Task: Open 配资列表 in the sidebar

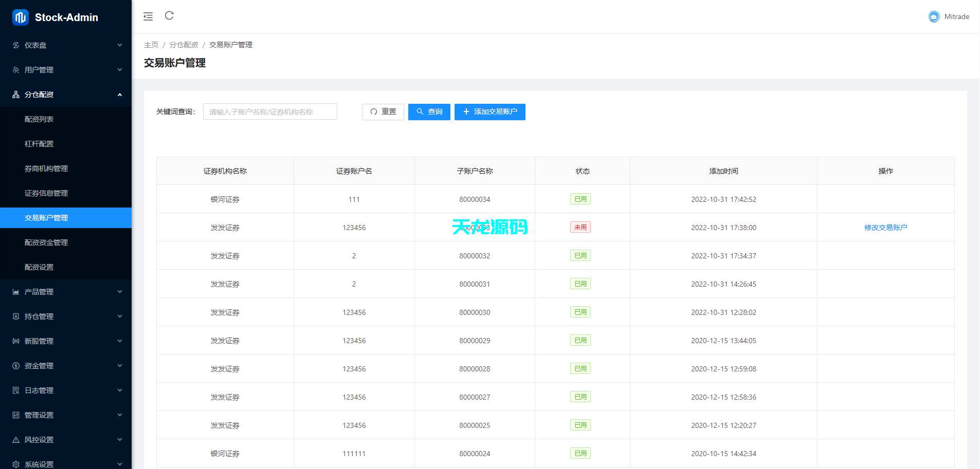Action: pos(39,119)
